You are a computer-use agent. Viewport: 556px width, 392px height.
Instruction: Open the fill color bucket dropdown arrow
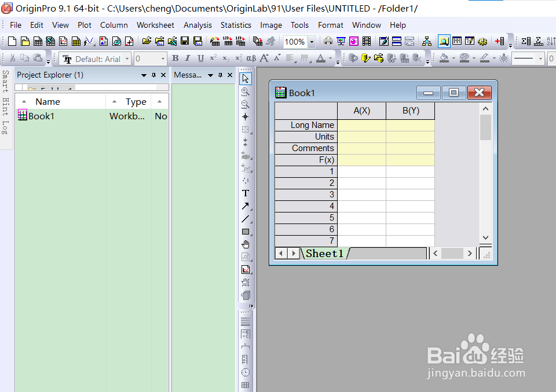click(x=453, y=58)
